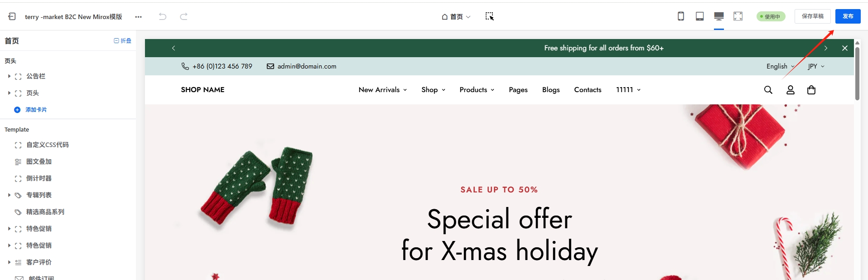Click the undo arrow icon
The height and width of the screenshot is (280, 868).
(x=163, y=17)
